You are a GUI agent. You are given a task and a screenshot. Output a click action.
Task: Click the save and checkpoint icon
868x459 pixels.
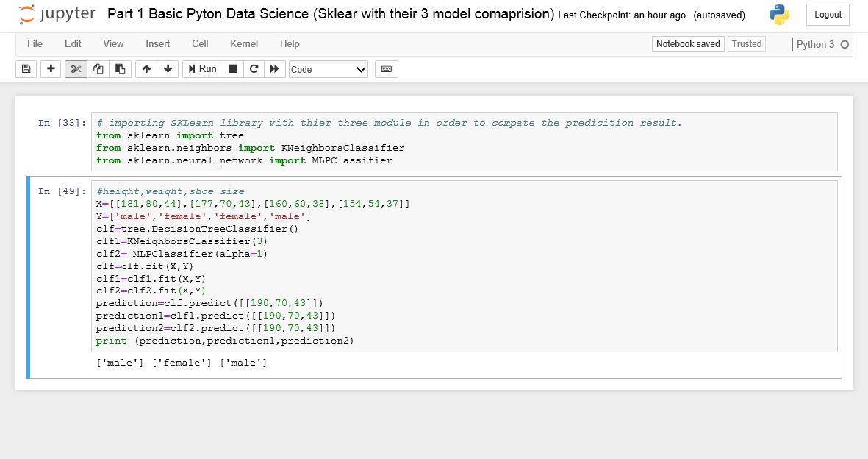26,69
